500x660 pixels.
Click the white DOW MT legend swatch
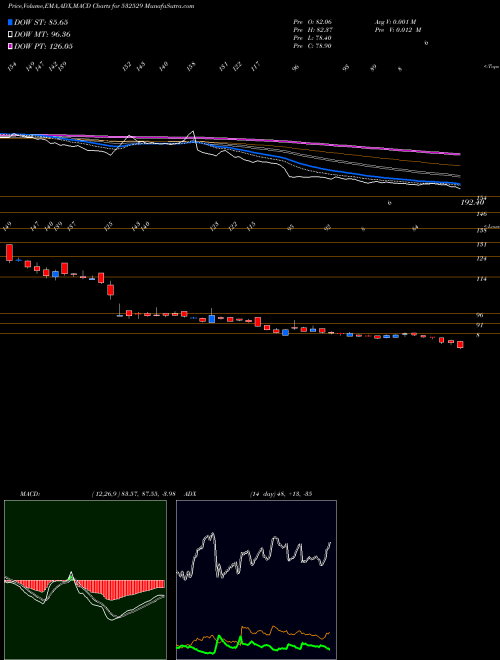(x=10, y=34)
